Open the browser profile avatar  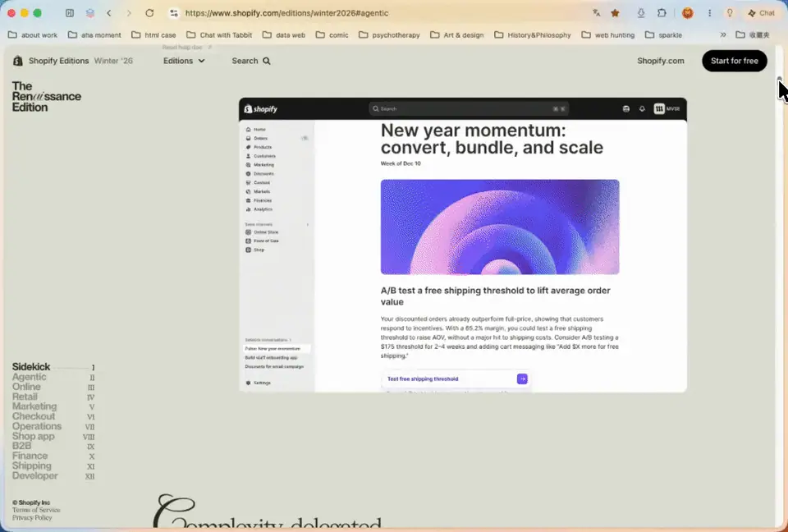(x=688, y=13)
